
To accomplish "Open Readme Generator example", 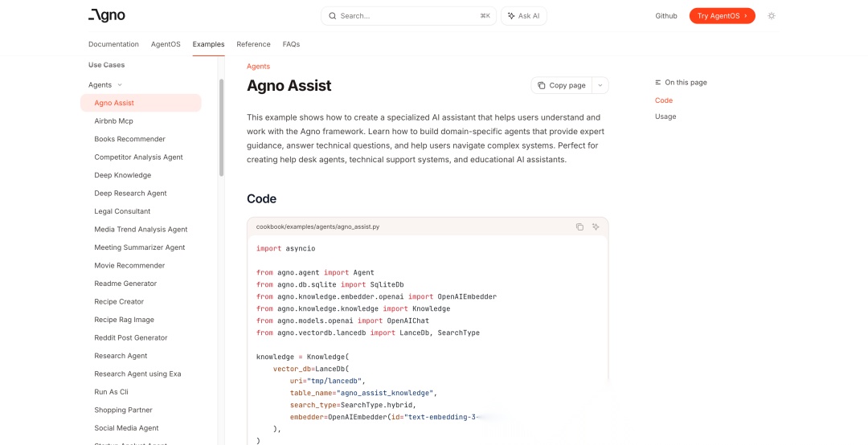I will pyautogui.click(x=125, y=284).
